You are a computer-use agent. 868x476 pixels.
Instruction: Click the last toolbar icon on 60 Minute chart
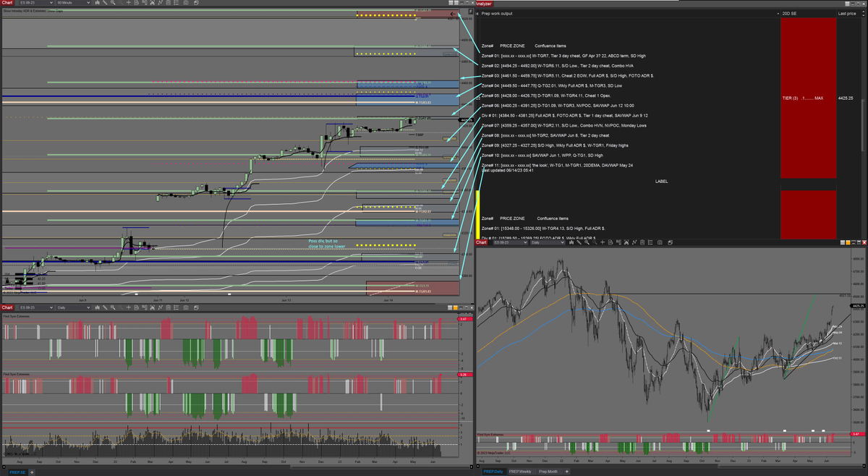196,3
